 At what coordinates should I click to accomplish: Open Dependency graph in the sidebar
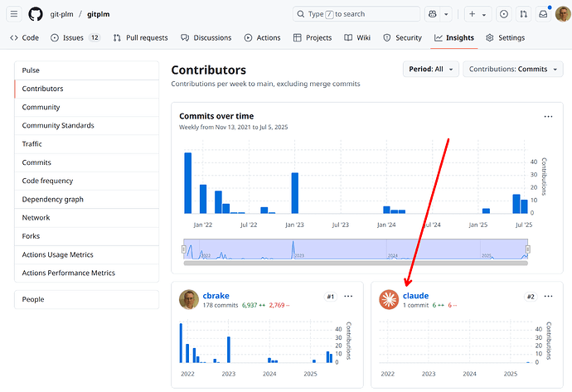coord(86,200)
